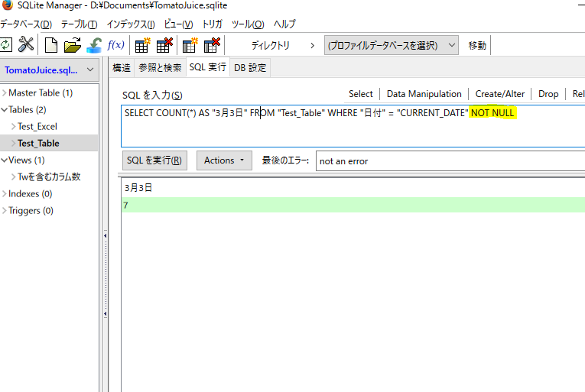The width and height of the screenshot is (585, 392).
Task: Open the ツール(O) menu
Action: point(247,24)
